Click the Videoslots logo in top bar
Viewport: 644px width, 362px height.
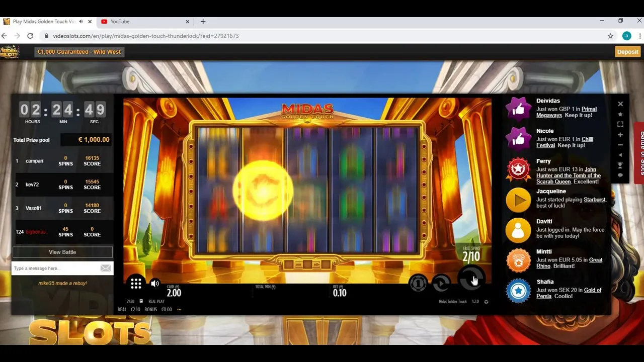(10, 51)
